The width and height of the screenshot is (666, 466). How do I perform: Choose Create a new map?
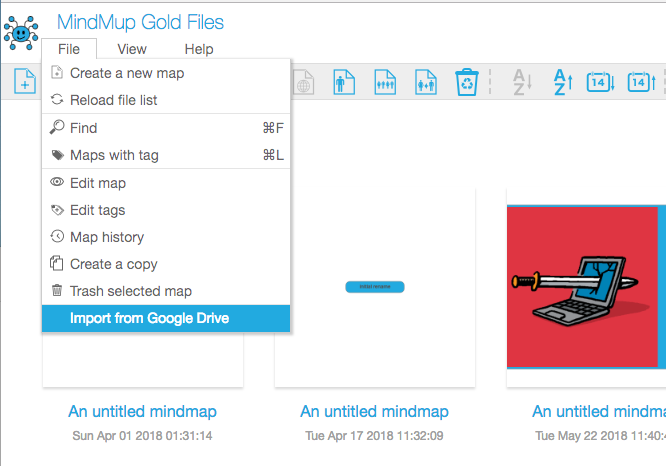127,73
